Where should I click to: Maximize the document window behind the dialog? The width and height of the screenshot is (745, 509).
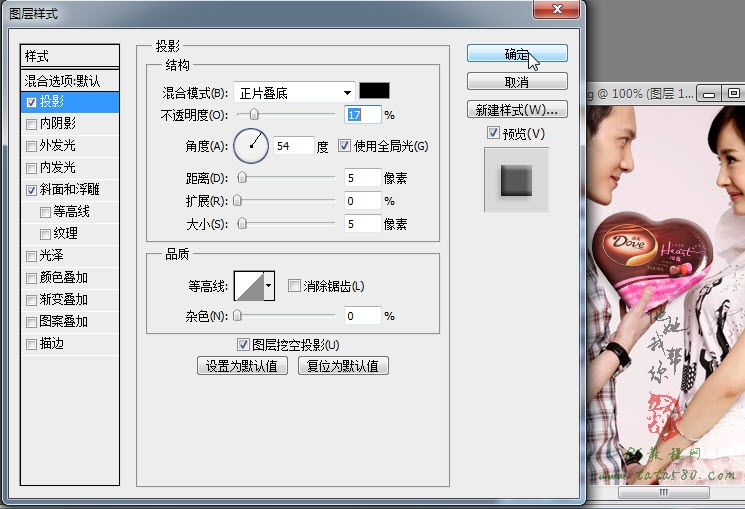pos(734,94)
